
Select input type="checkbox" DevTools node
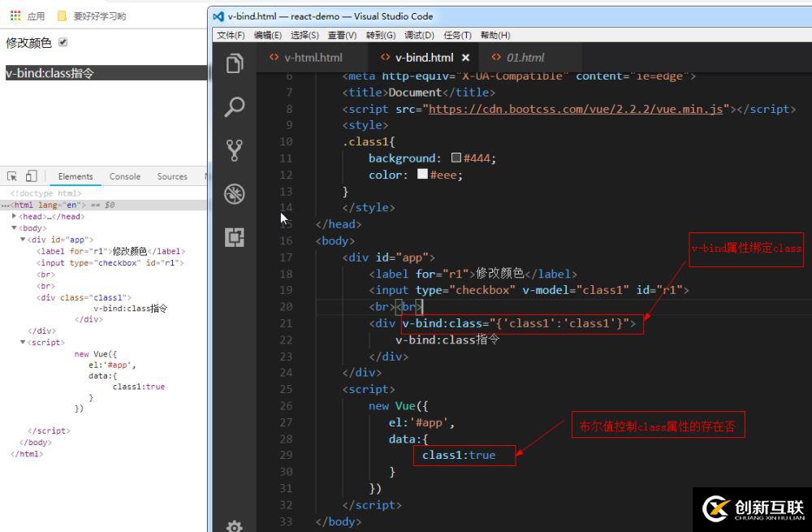pos(110,262)
